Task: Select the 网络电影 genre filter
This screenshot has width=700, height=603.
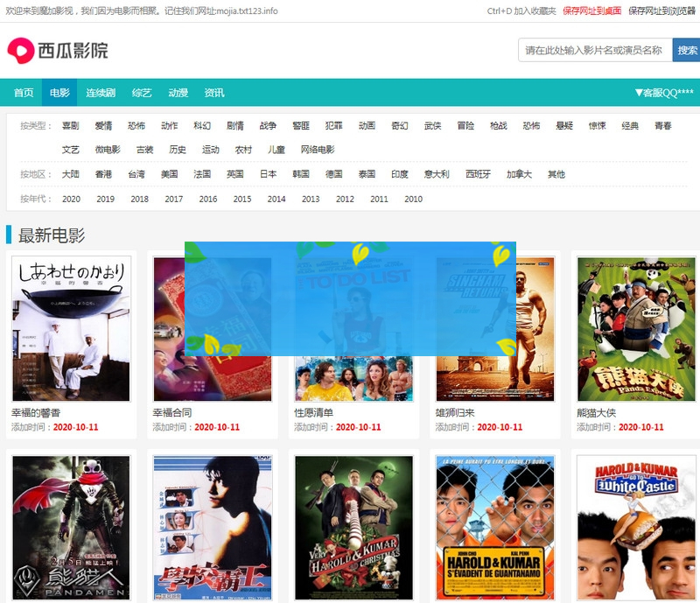Action: tap(318, 150)
